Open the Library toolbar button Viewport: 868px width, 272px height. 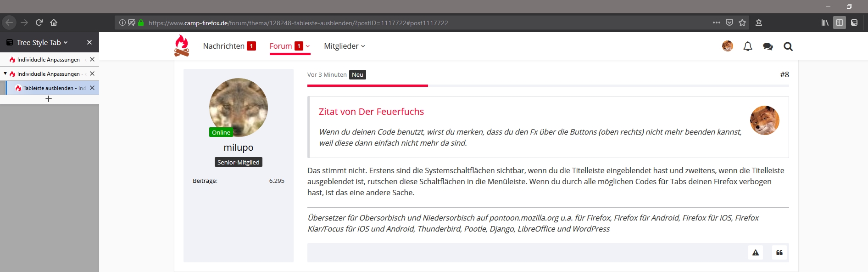[825, 23]
